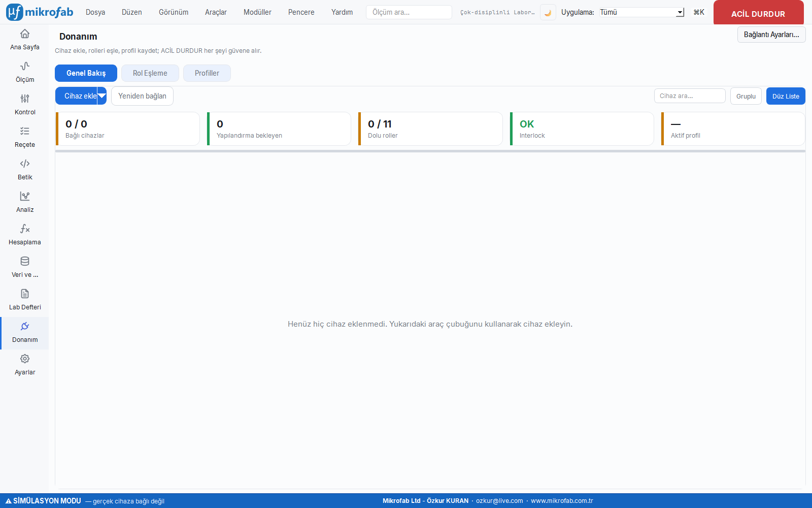
Task: Open the Düzen menu
Action: point(132,12)
